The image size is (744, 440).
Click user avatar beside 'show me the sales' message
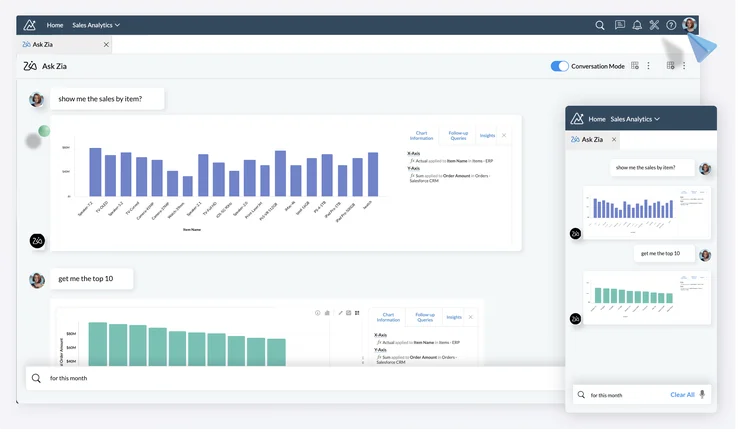point(37,100)
